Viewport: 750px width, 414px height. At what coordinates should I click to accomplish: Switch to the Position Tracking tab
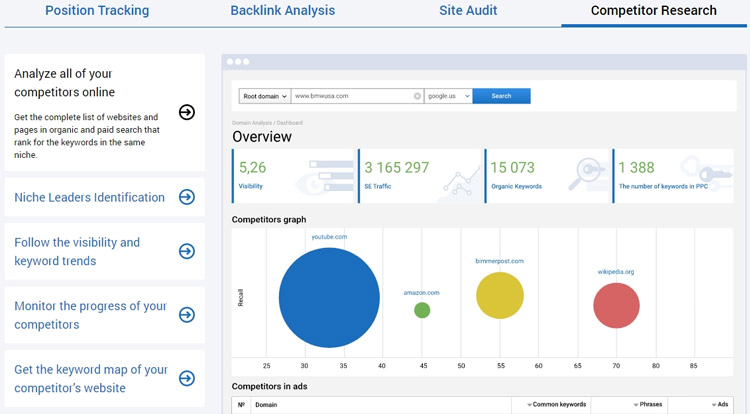[97, 11]
